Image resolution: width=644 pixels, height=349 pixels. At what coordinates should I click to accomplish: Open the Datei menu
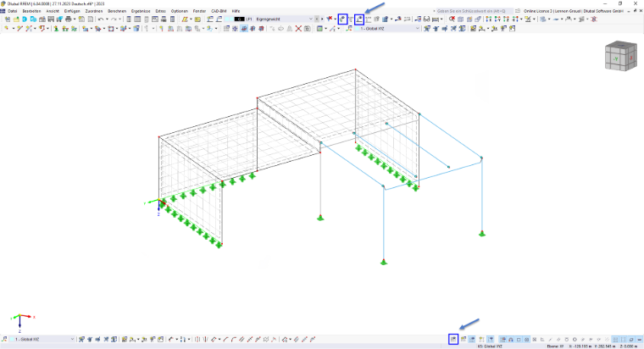click(x=13, y=11)
